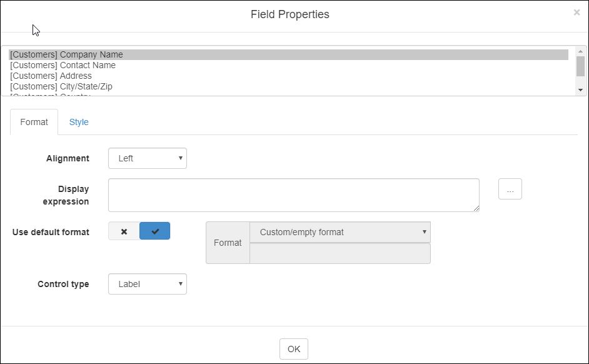Click the X side of default format toggle
589x364 pixels.
124,231
